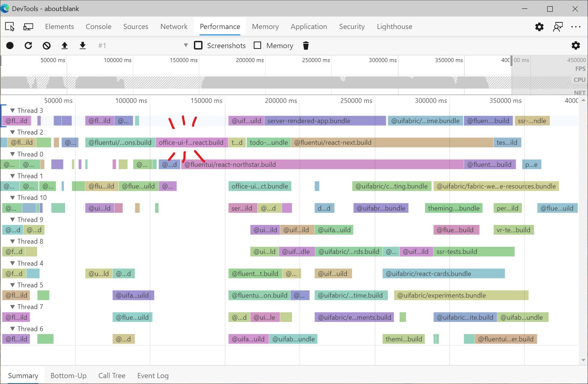Image resolution: width=588 pixels, height=384 pixels.
Task: Collapse the Thread 10 track
Action: click(x=13, y=198)
